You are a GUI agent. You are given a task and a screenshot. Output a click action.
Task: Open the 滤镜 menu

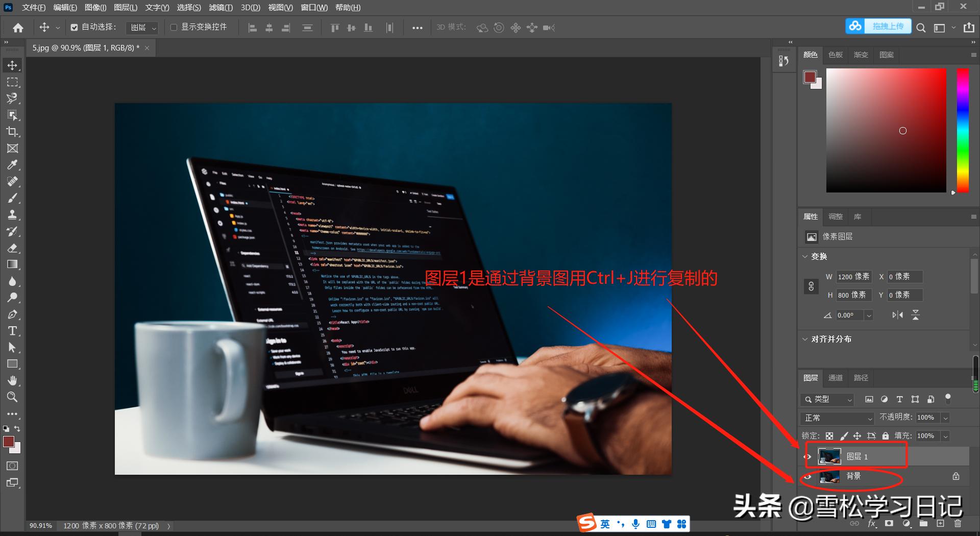[x=219, y=8]
